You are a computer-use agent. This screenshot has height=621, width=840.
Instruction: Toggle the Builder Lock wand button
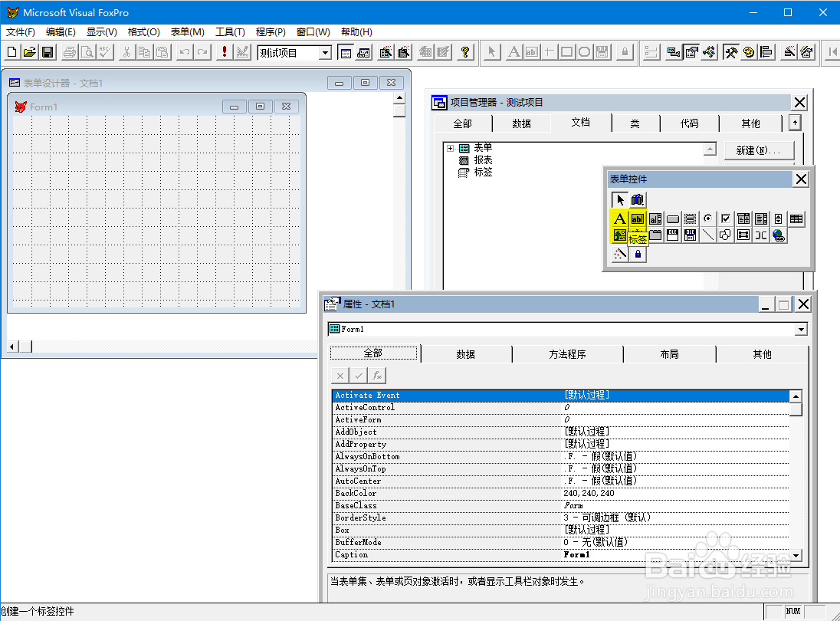(620, 254)
